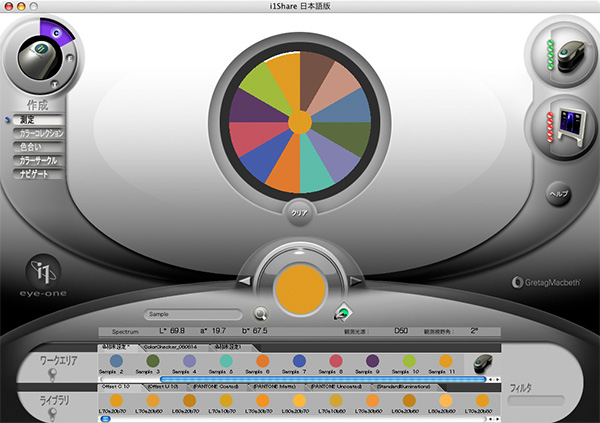Click the orange center dot of the color wheel

300,122
